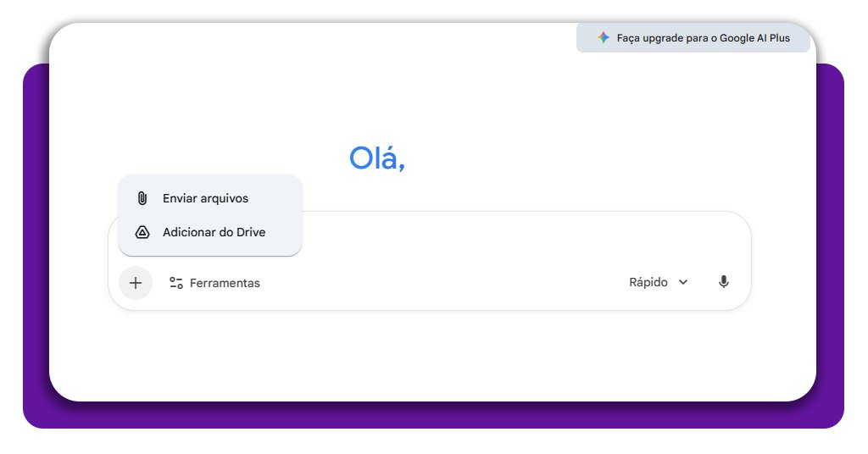868x454 pixels.
Task: Click the colorful Gemini sparkle icon
Action: tap(603, 38)
